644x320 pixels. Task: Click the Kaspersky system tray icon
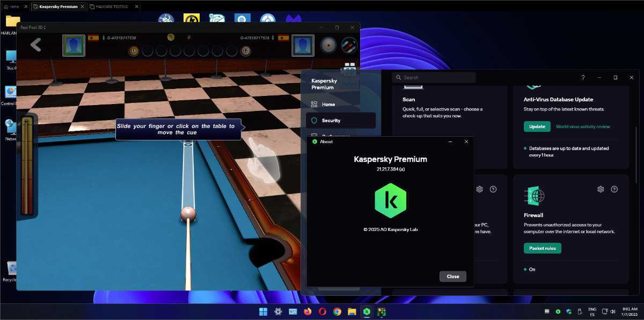[x=558, y=311]
